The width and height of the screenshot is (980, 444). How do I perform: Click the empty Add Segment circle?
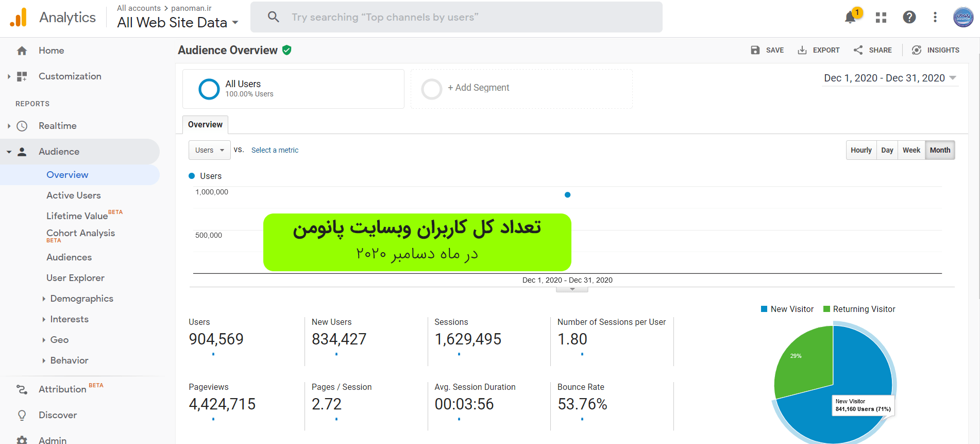[x=432, y=89]
